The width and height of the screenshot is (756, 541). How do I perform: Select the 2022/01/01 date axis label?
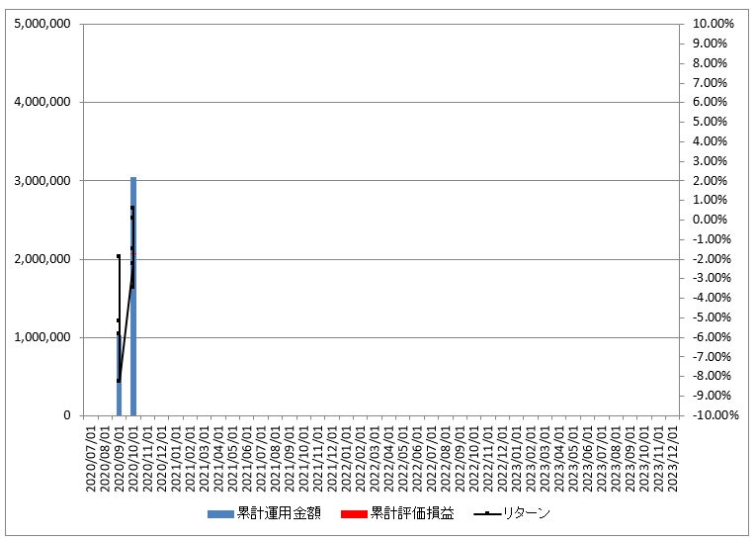[x=347, y=458]
